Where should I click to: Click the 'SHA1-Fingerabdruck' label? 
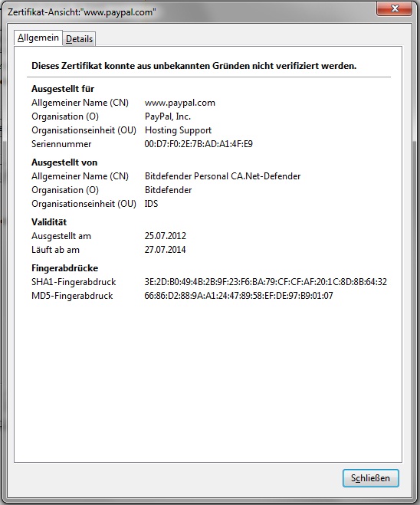click(x=74, y=282)
